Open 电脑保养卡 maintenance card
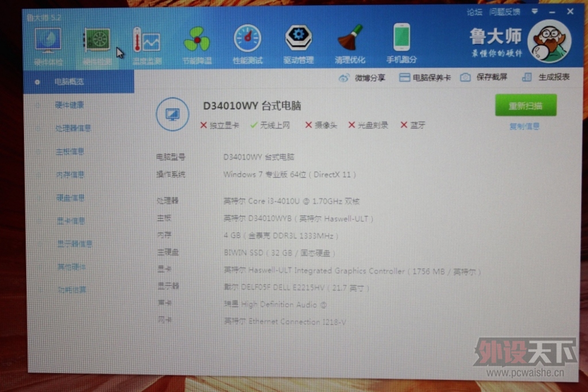The width and height of the screenshot is (588, 392). tap(424, 77)
